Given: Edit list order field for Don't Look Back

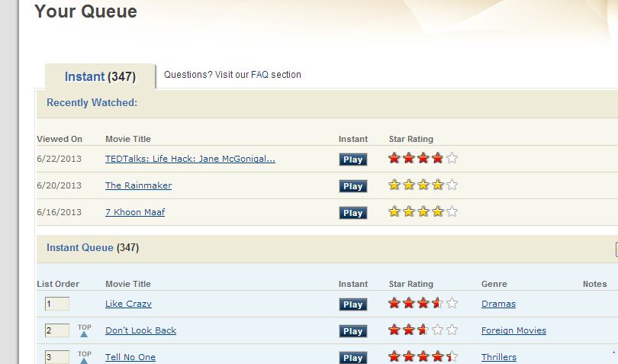Looking at the screenshot, I should (57, 330).
